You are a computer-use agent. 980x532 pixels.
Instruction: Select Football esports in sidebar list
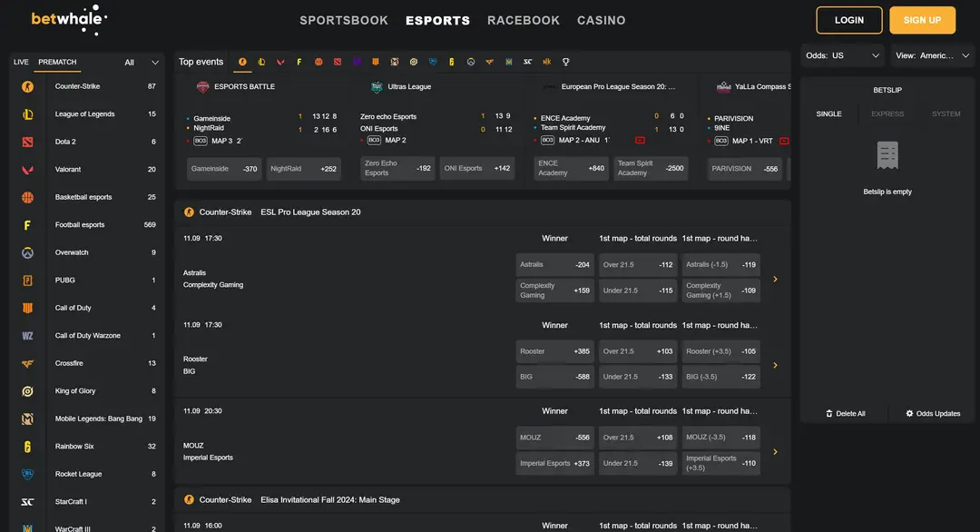pyautogui.click(x=87, y=225)
